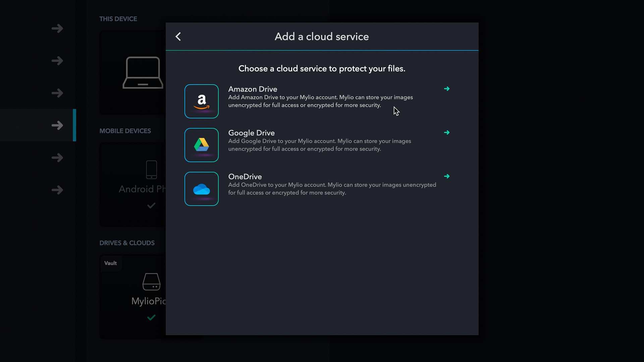Viewport: 644px width, 362px height.
Task: Click the Choose a cloud service heading
Action: 322,69
